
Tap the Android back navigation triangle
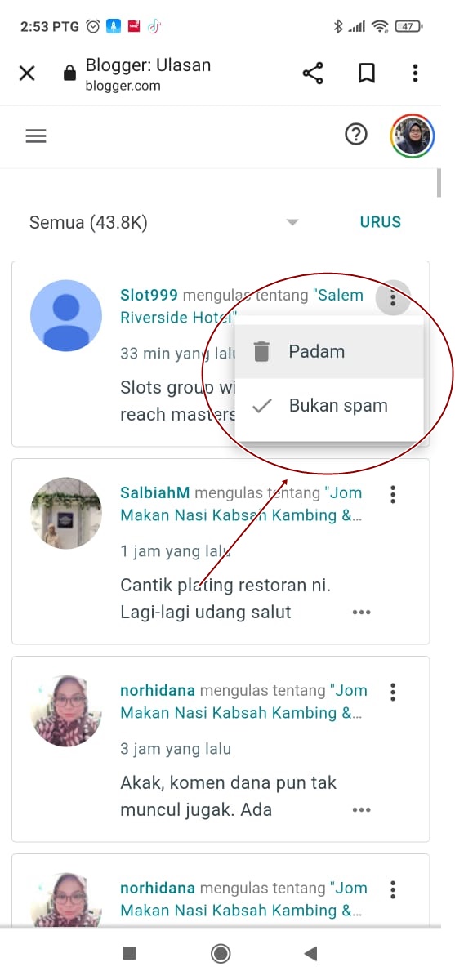[310, 953]
